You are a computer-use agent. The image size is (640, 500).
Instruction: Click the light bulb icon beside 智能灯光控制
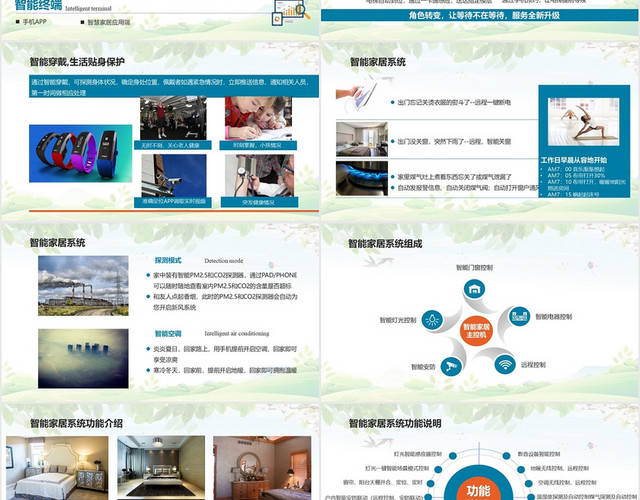[x=432, y=319]
